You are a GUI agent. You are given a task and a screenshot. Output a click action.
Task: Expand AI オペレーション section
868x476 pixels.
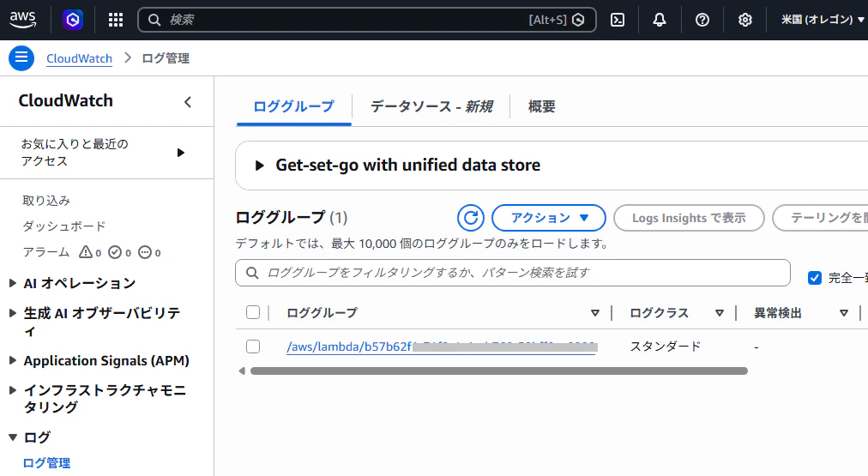pyautogui.click(x=12, y=283)
